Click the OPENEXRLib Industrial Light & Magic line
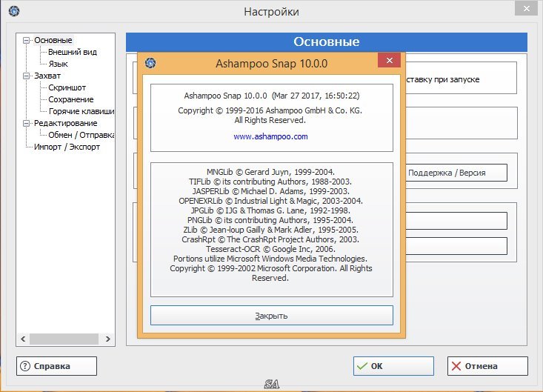Image resolution: width=543 pixels, height=392 pixels. point(270,202)
